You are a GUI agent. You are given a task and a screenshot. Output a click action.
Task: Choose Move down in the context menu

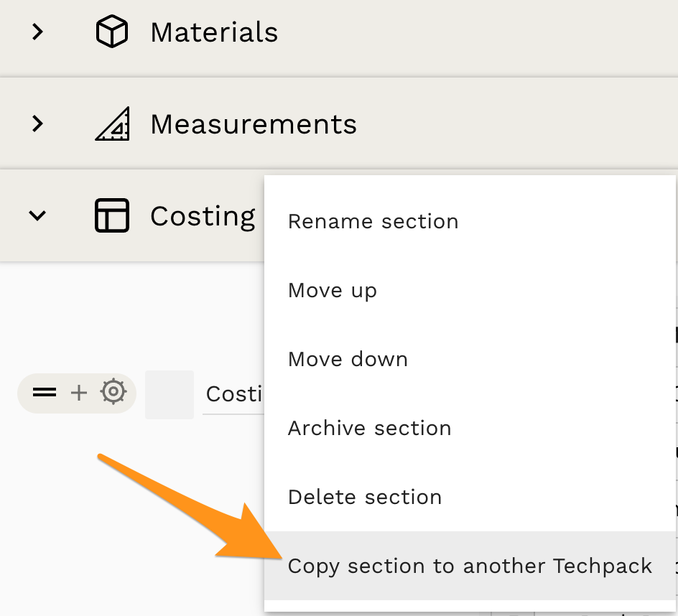click(x=347, y=359)
